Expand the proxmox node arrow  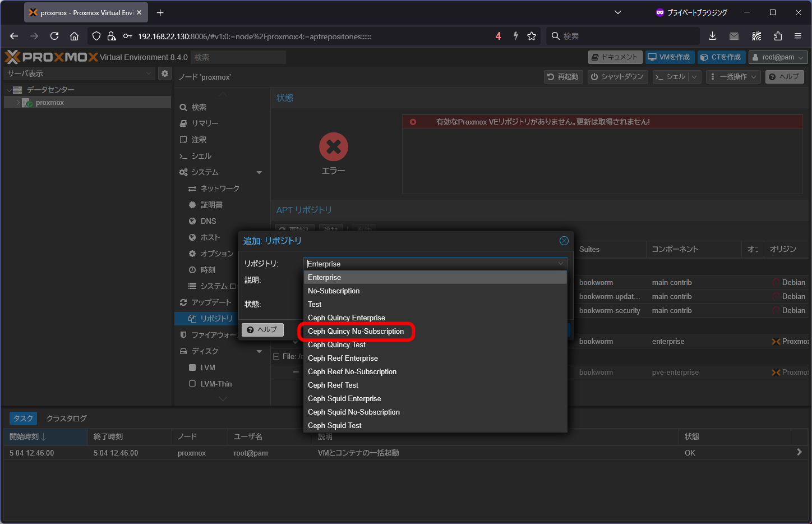pyautogui.click(x=18, y=103)
